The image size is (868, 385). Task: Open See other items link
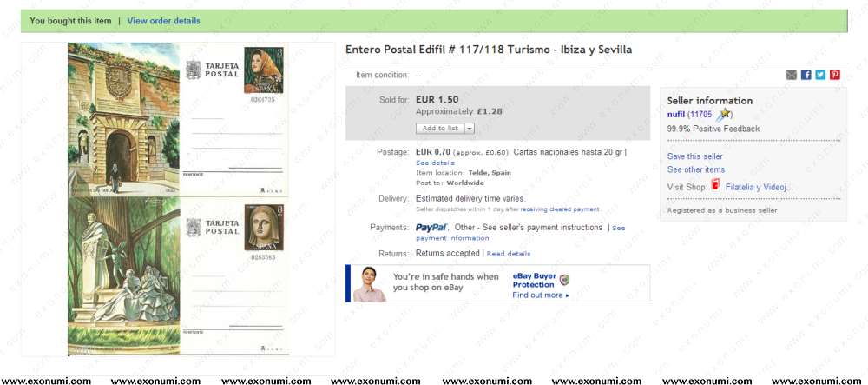click(696, 169)
